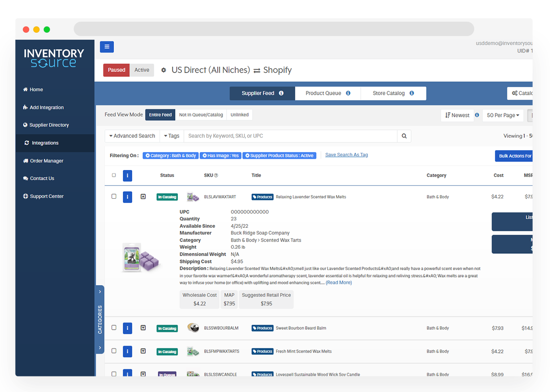Check the checkbox on the BLSLAVWAXTART row

click(114, 196)
